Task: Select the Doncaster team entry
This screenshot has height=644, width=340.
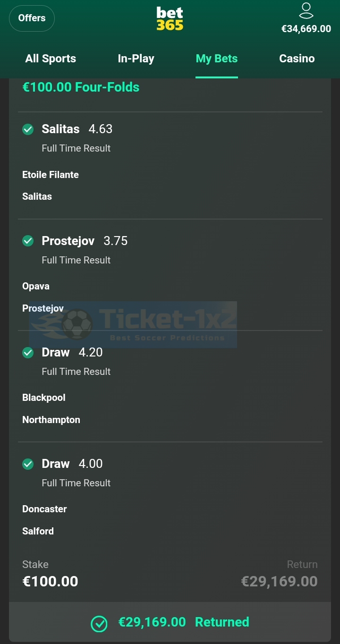Action: 44,509
